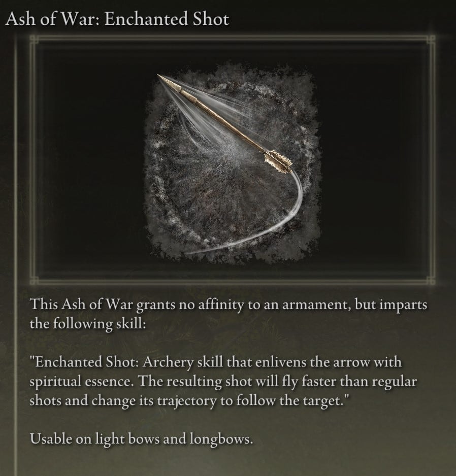Click the 'spiritual essence' description line
Screen dimensions: 456x476
tap(223, 382)
